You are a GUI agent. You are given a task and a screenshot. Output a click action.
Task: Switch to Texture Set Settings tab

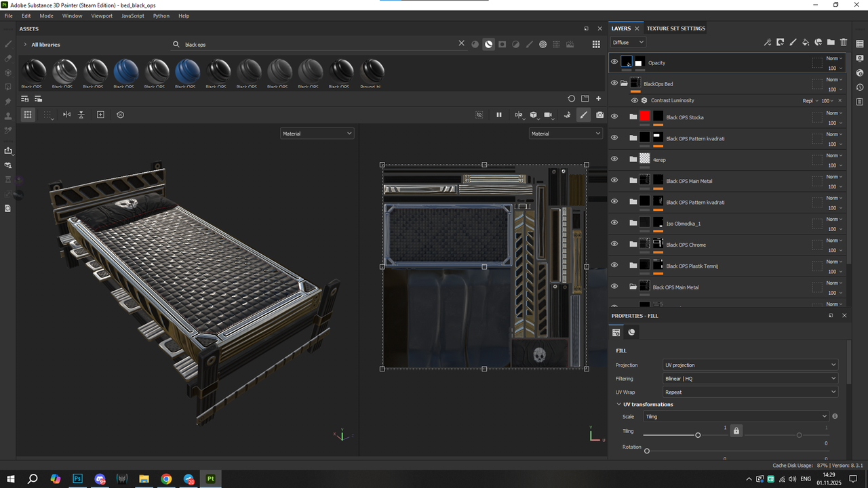pyautogui.click(x=675, y=28)
